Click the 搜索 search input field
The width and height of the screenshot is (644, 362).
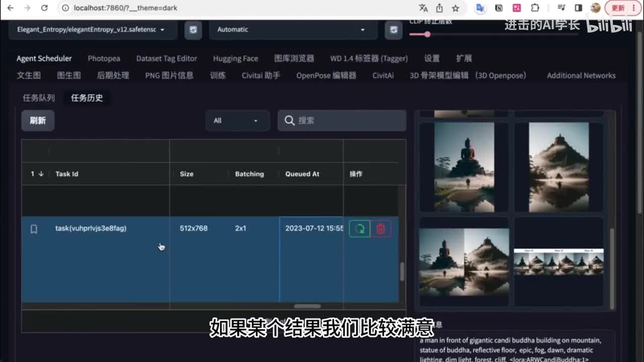347,121
